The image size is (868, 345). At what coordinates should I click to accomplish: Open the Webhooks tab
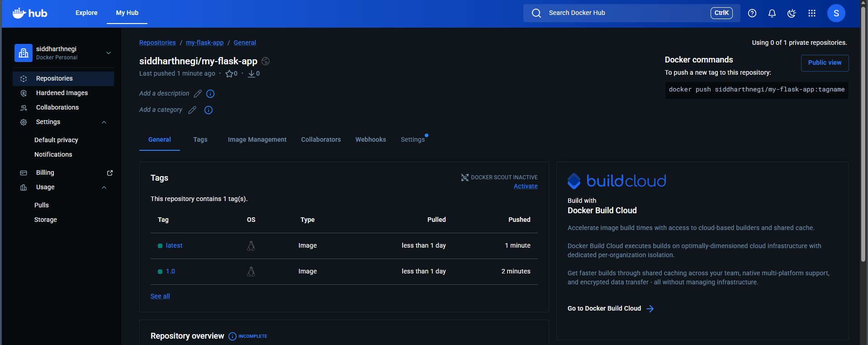(370, 139)
